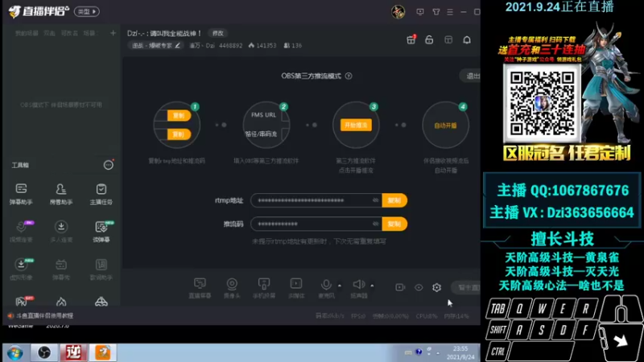Screen dimensions: 644x362
Task: Open the 歌词助手 lyrics assistant tool
Action: [x=101, y=269]
